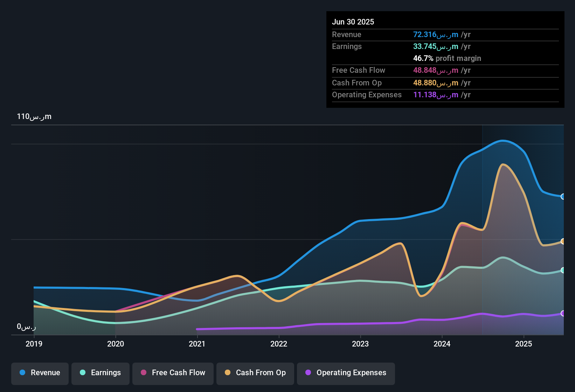Screen dimensions: 575x392
Task: Toggle the Earnings series visibility
Action: point(100,373)
